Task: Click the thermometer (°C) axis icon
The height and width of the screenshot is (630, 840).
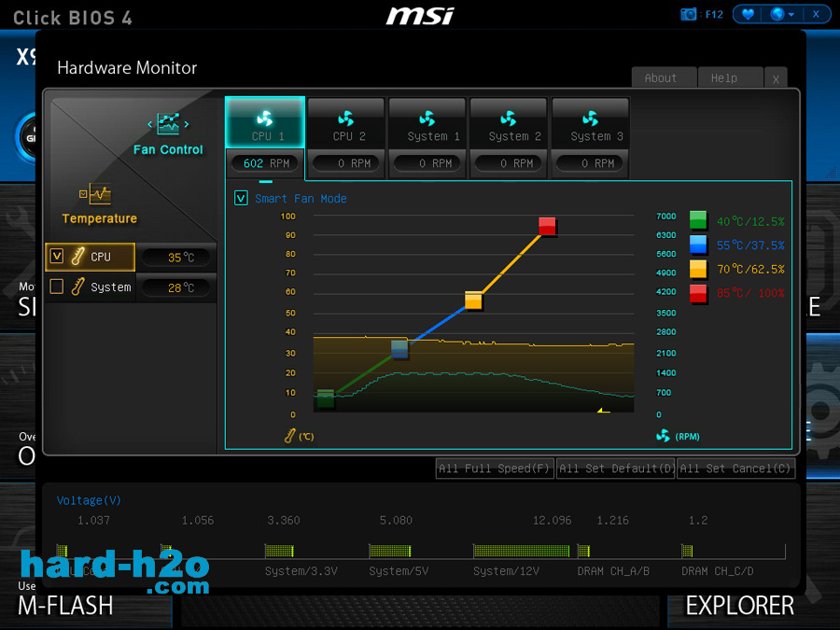Action: coord(290,436)
